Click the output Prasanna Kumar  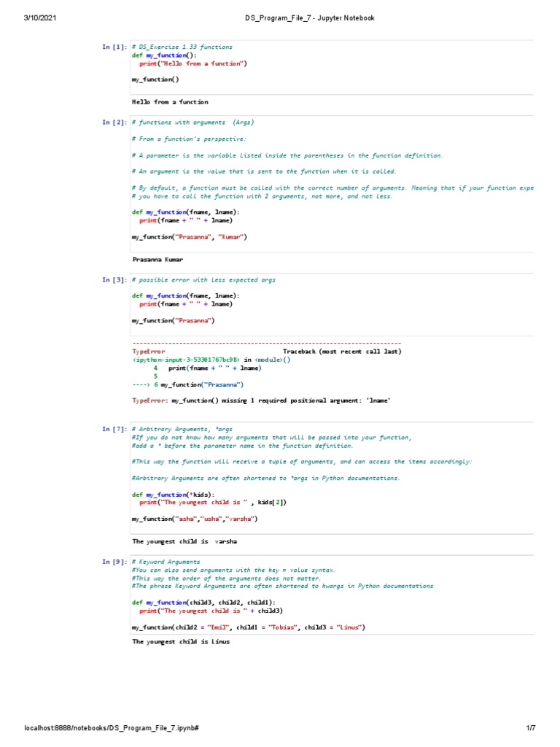tap(157, 260)
